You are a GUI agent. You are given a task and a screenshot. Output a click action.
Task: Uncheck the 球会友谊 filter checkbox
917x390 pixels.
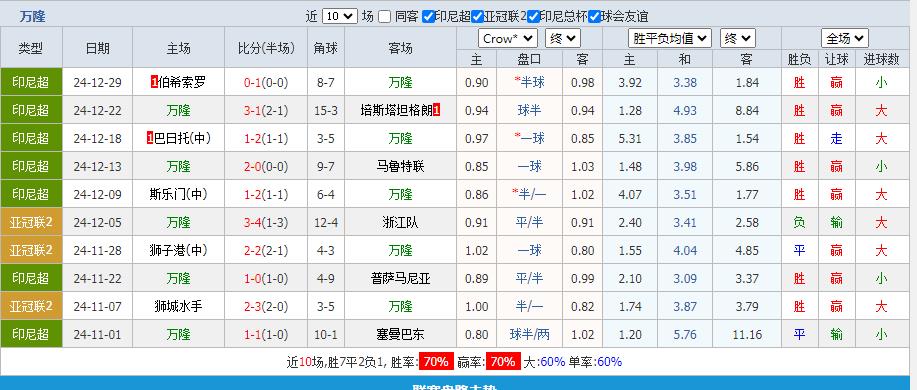point(594,16)
